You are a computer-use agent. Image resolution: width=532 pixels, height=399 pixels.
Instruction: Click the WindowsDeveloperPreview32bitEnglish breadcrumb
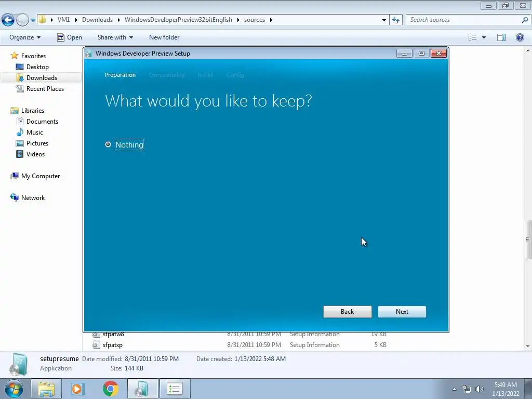click(179, 20)
